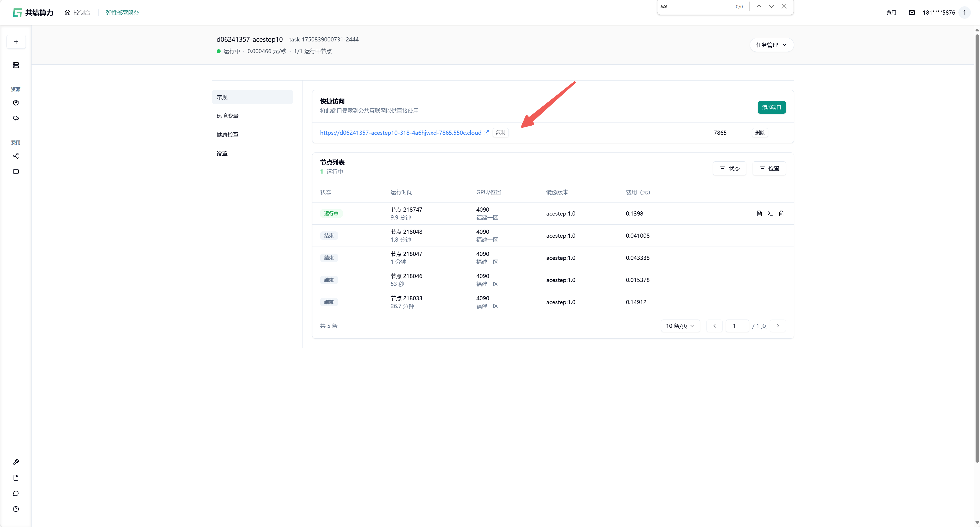
Task: Open the server list sidebar icon
Action: (16, 65)
